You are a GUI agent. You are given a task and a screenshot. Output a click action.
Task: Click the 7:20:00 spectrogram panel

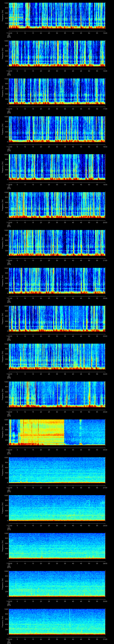[x=57, y=243]
